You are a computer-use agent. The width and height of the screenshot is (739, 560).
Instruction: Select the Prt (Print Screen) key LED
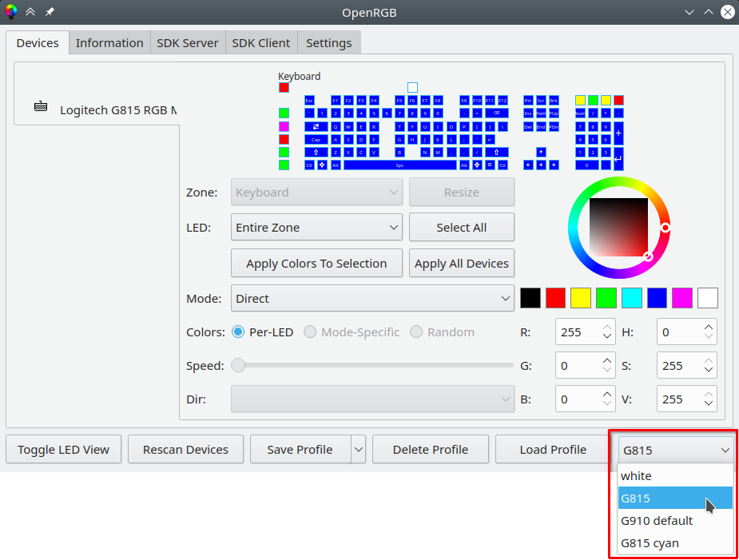[x=528, y=101]
